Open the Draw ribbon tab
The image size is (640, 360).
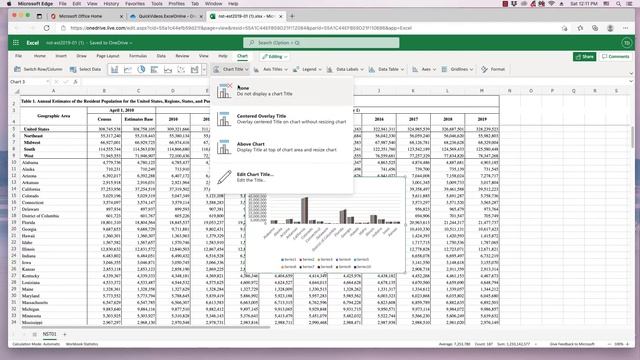(81, 56)
